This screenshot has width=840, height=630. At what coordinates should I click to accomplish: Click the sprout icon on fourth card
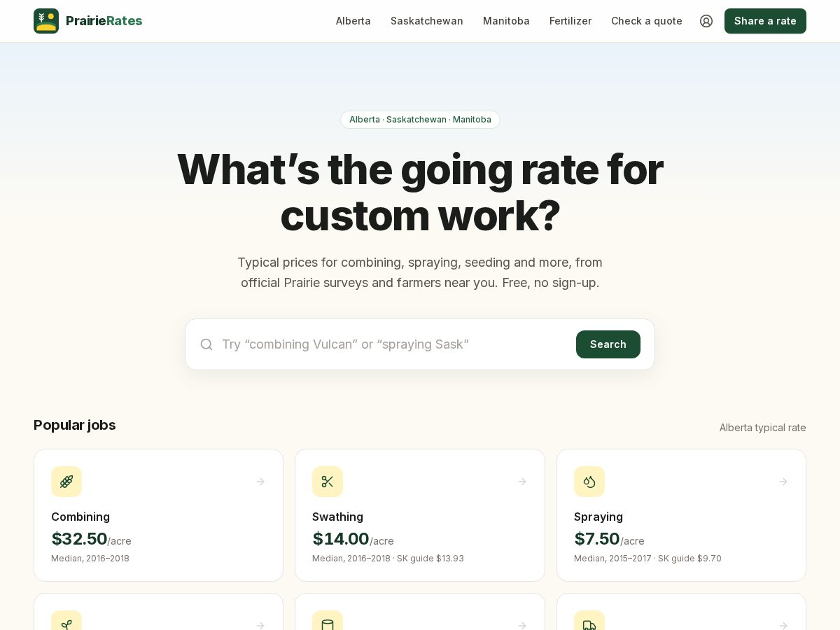click(x=66, y=620)
